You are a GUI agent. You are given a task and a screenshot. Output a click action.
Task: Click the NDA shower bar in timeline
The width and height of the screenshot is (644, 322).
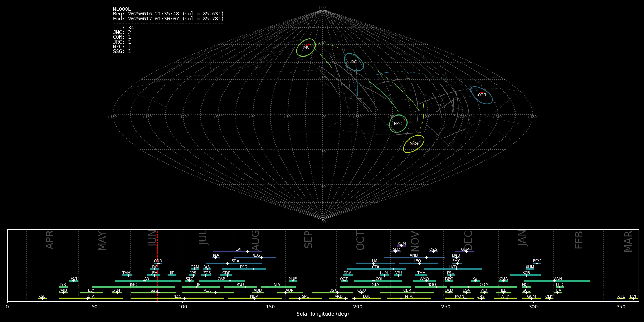pyautogui.click(x=254, y=298)
